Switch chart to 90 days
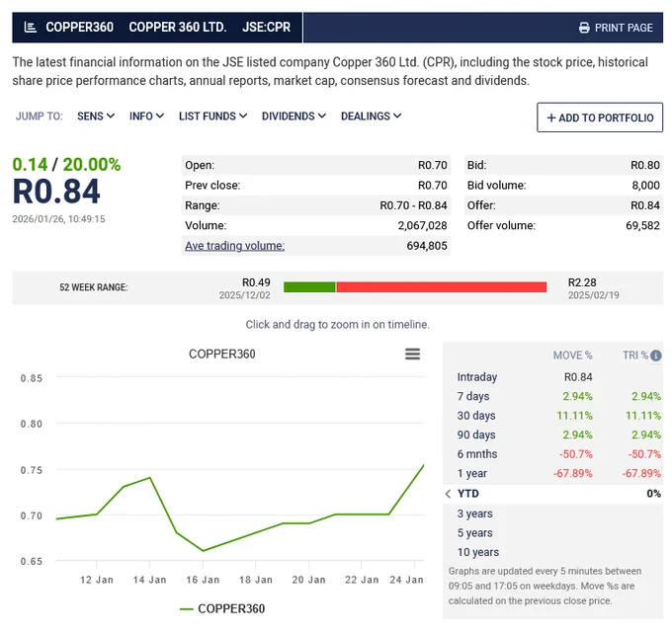 [552, 435]
